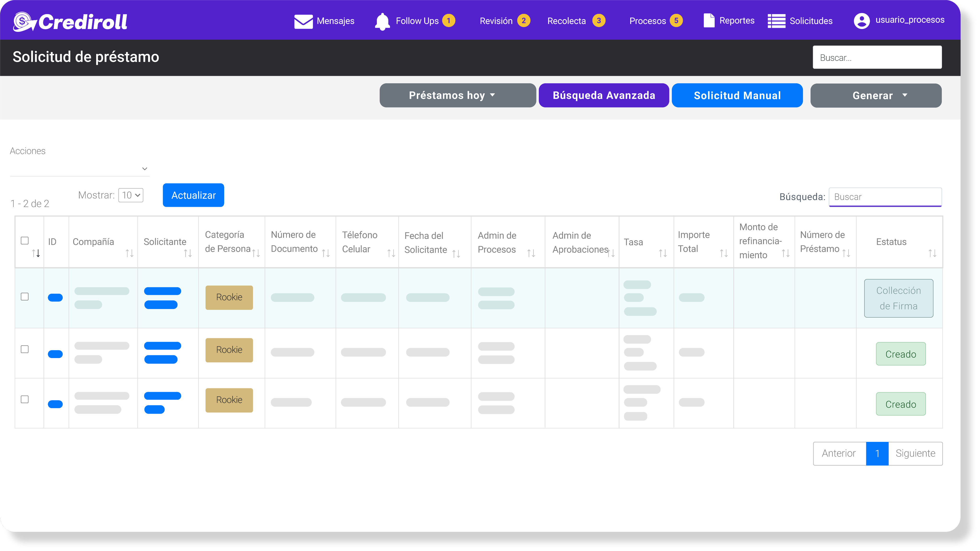Go to Siguiente page

pyautogui.click(x=915, y=454)
